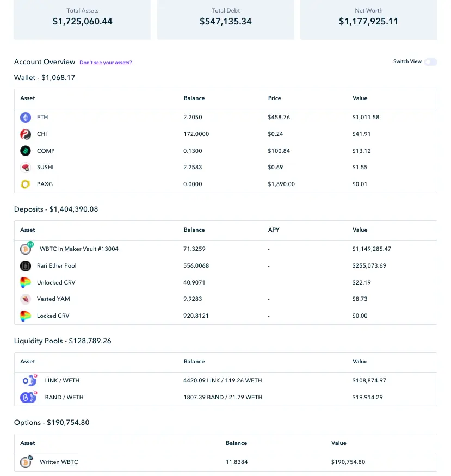Click the Written WBTC icon
The height and width of the screenshot is (476, 451).
click(x=27, y=462)
